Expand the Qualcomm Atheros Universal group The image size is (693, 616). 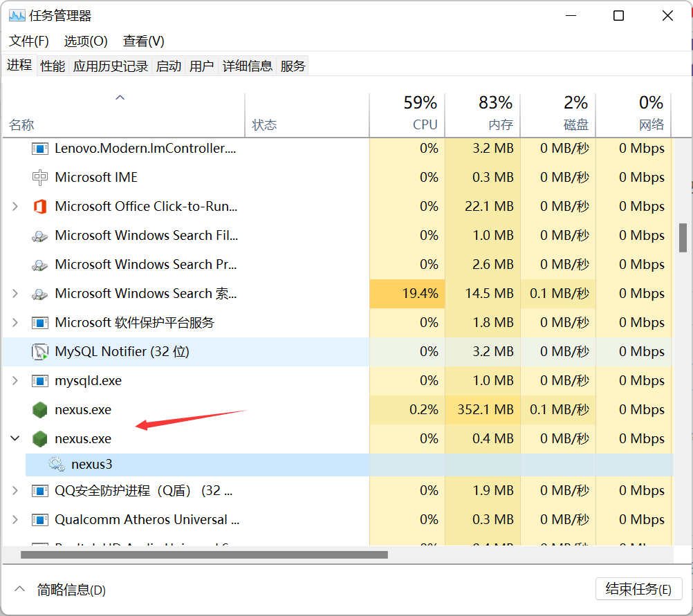(15, 520)
